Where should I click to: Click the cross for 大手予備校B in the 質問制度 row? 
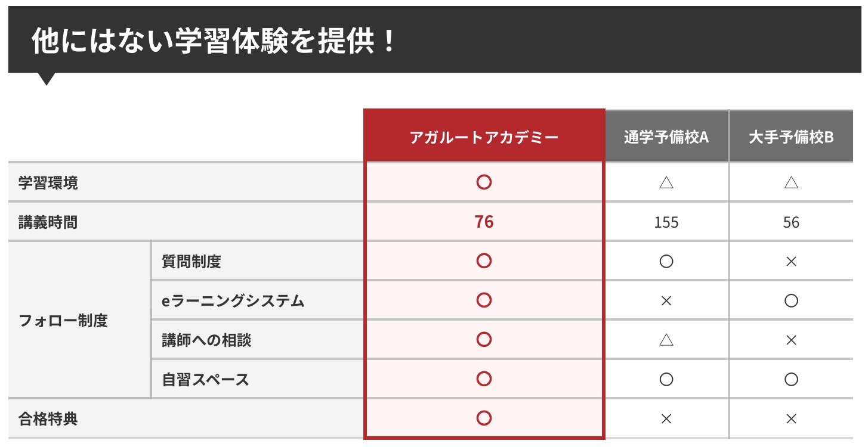pyautogui.click(x=791, y=262)
